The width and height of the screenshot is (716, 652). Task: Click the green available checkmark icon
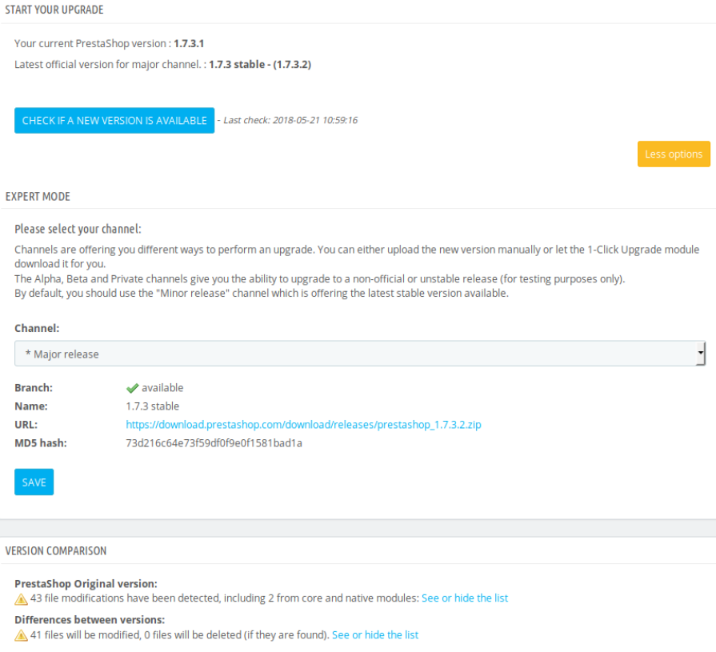point(132,388)
